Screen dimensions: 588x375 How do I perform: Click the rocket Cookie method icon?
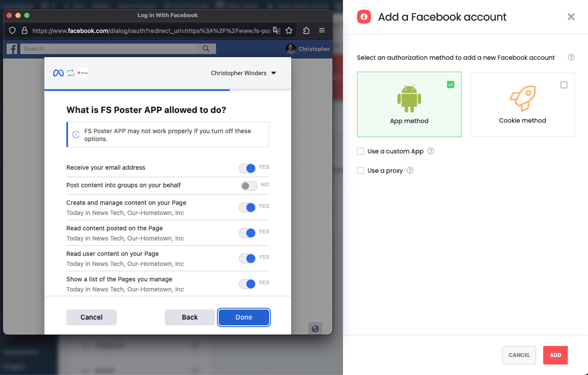(522, 98)
